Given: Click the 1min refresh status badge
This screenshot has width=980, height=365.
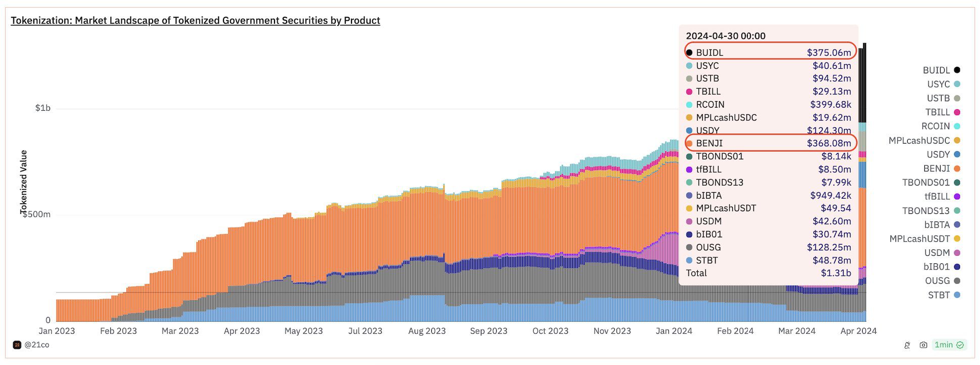Looking at the screenshot, I should 949,345.
